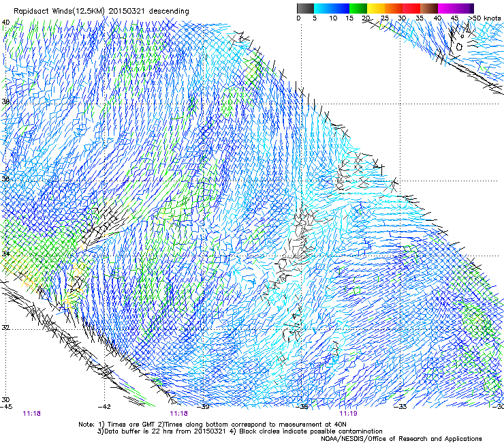Click the latitude label '32'
This screenshot has height=443, width=504.
coord(5,328)
